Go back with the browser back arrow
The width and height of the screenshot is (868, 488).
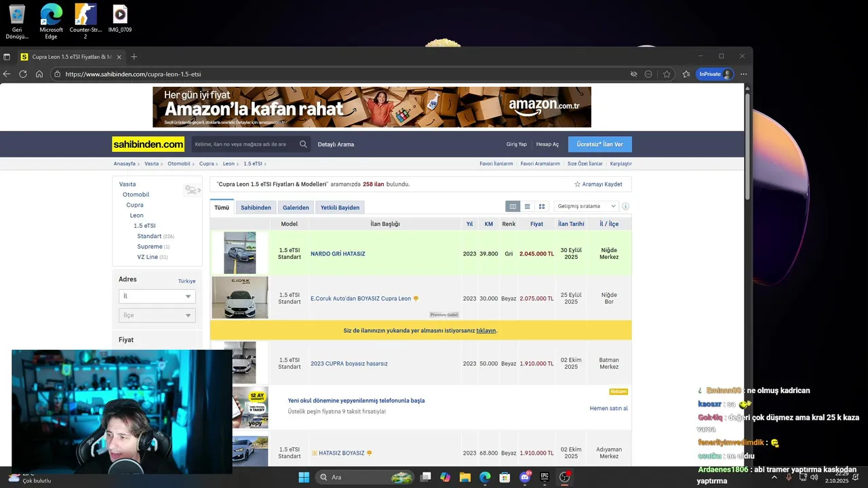coord(7,74)
